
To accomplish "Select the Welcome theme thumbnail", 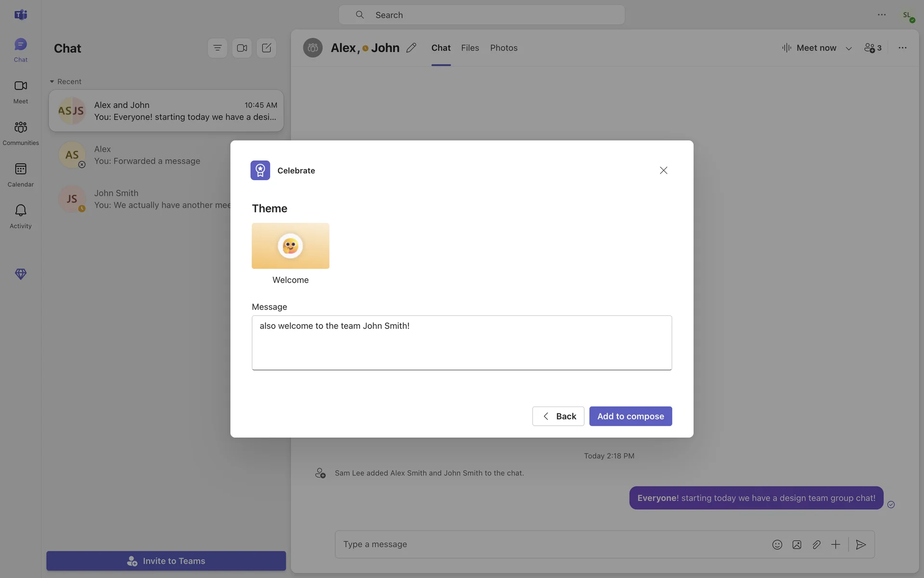I will pyautogui.click(x=290, y=246).
